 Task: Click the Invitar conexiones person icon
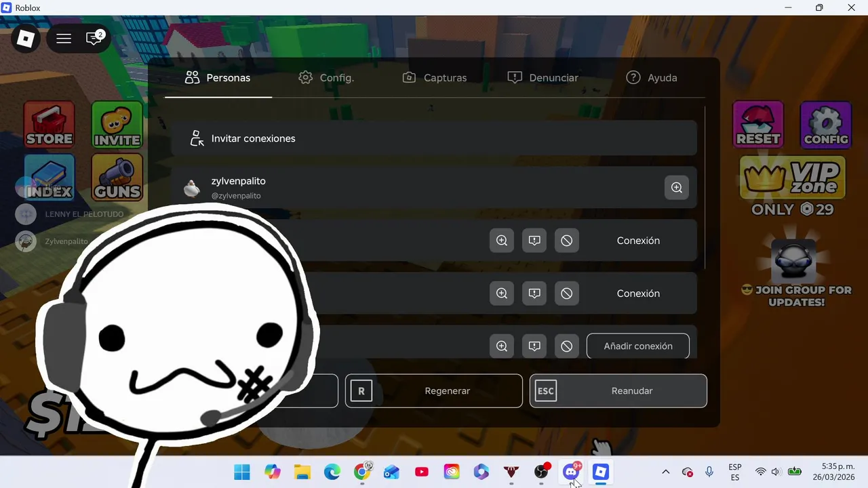pyautogui.click(x=197, y=138)
